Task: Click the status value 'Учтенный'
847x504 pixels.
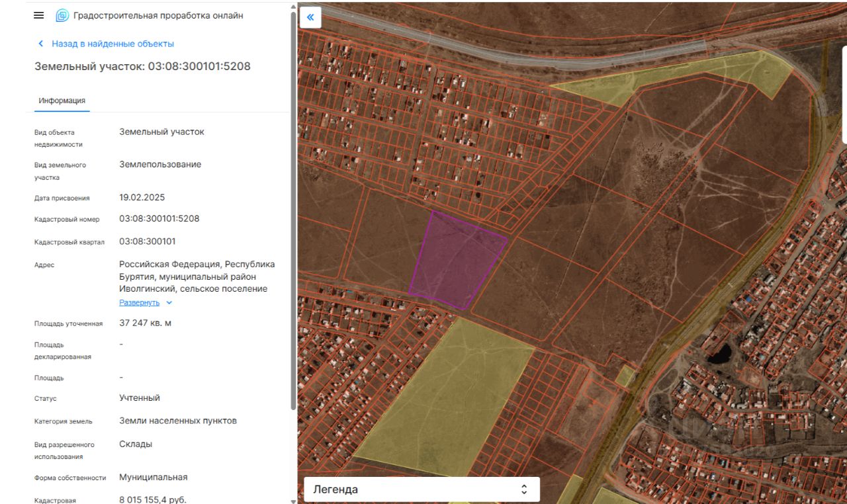Action: pyautogui.click(x=140, y=398)
